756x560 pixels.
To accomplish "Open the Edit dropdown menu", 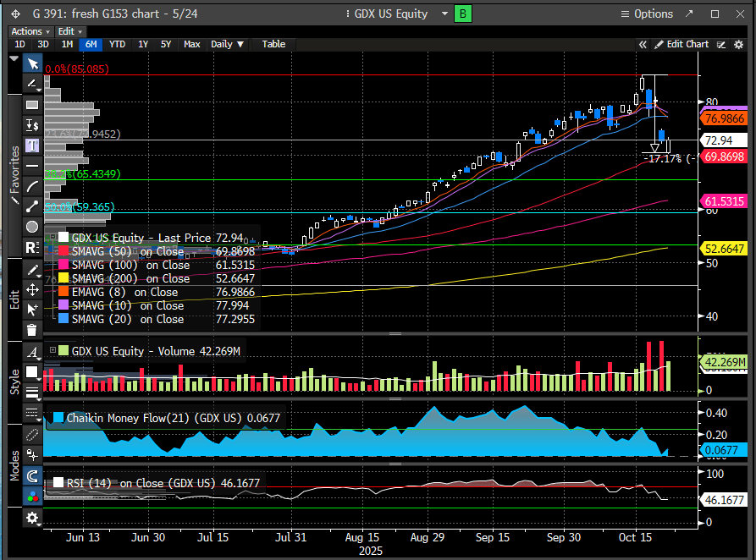I will click(70, 31).
